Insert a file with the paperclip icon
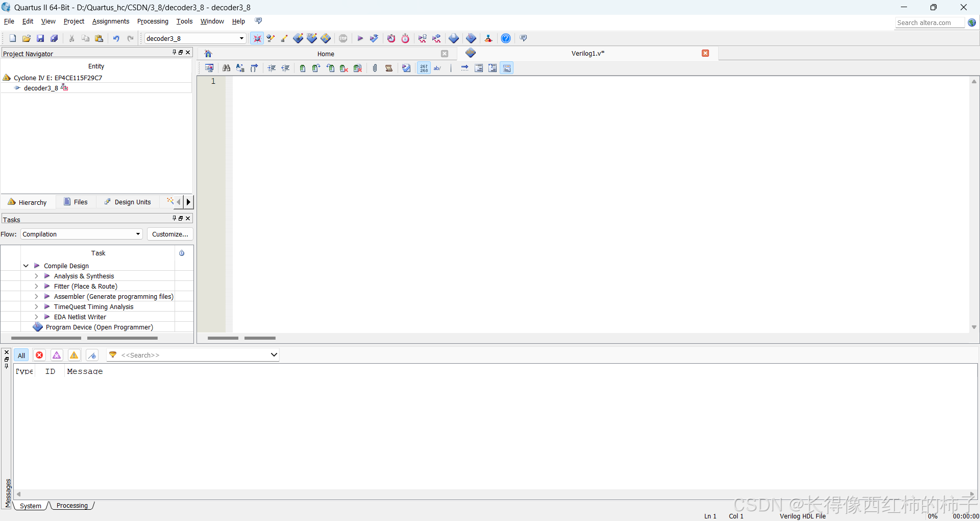The image size is (980, 521). point(375,68)
